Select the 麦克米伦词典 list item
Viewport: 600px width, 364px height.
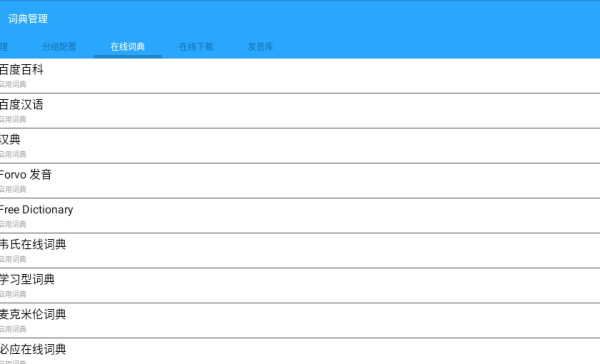pyautogui.click(x=300, y=320)
